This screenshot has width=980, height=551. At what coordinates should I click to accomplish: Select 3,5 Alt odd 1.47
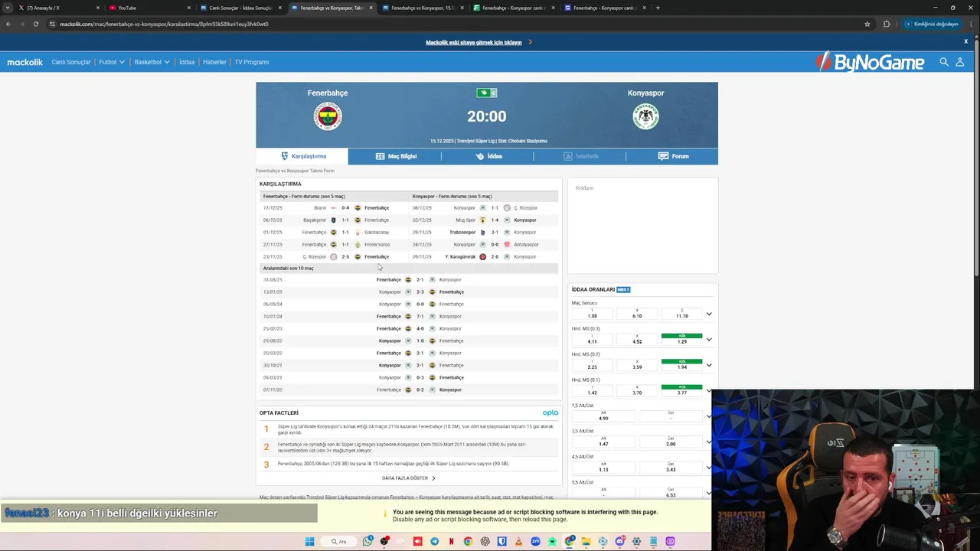click(x=603, y=442)
